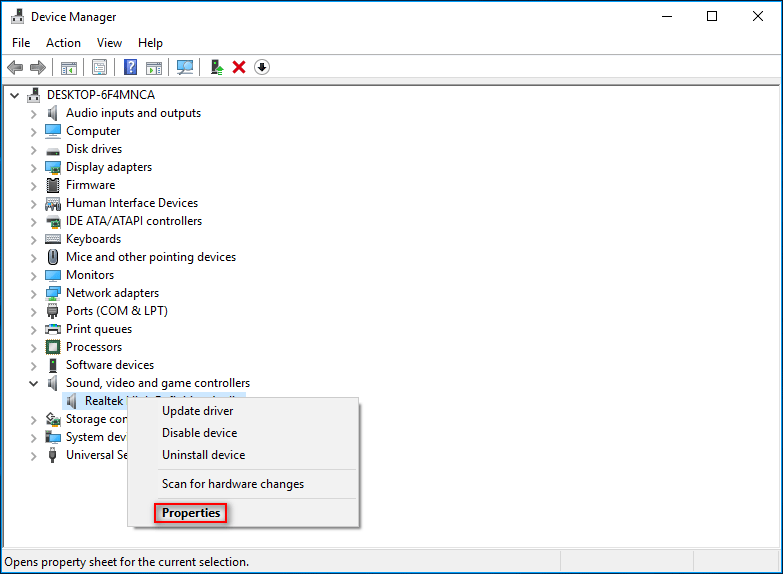
Task: Open the View menu
Action: click(x=109, y=43)
